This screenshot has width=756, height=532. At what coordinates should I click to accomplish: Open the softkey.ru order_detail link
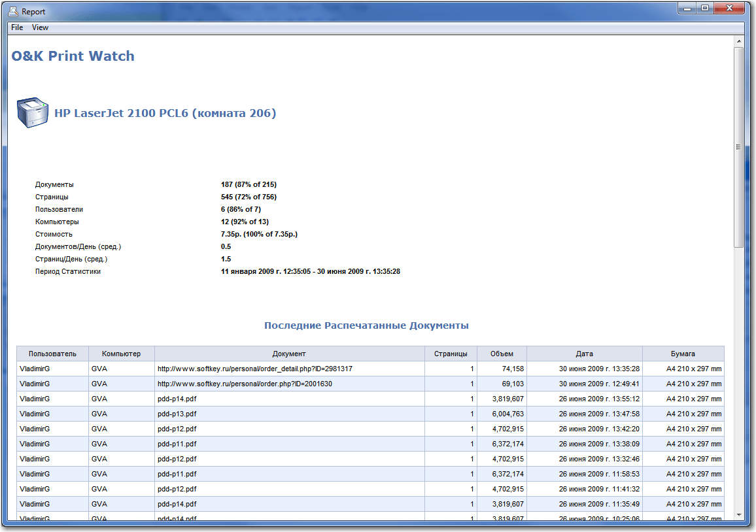(254, 369)
